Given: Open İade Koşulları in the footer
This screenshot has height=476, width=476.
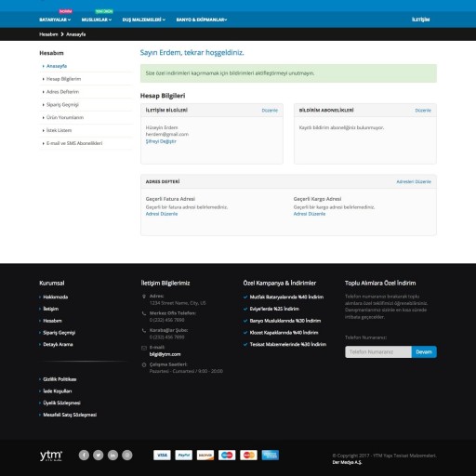Looking at the screenshot, I should pyautogui.click(x=58, y=391).
